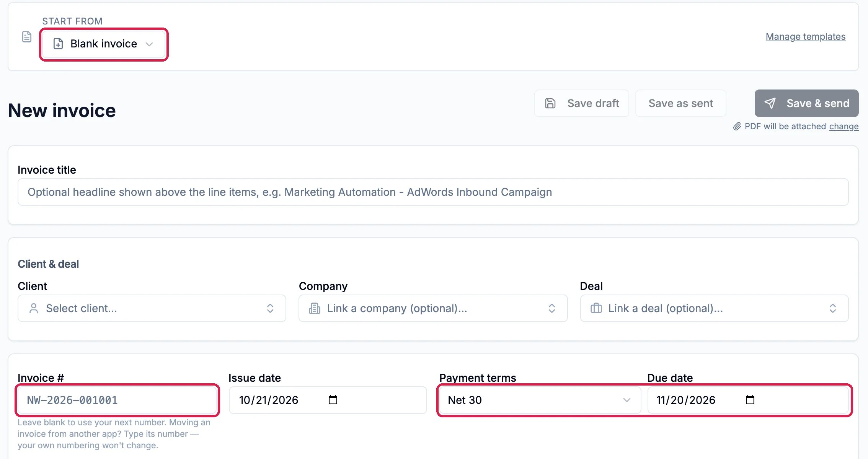Click the Save draft button
868x459 pixels.
(x=582, y=103)
